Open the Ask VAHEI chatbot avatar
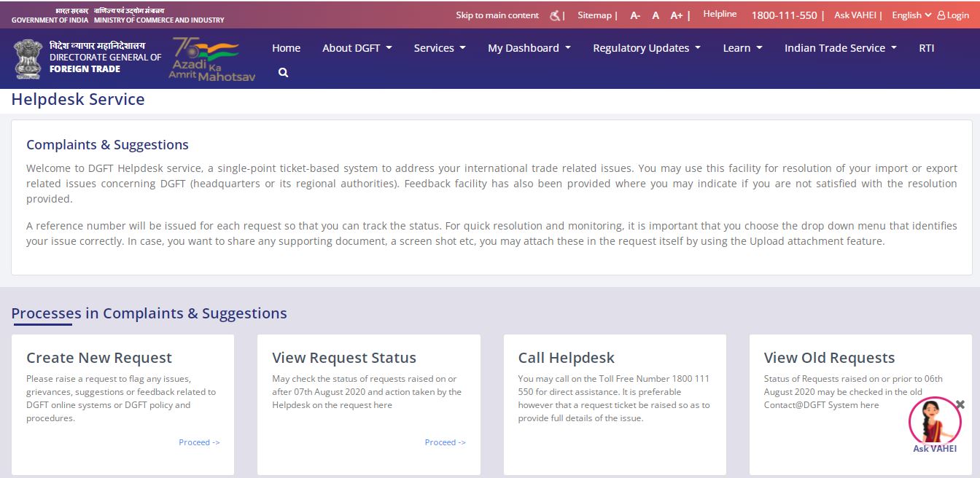This screenshot has height=478, width=980. [935, 421]
